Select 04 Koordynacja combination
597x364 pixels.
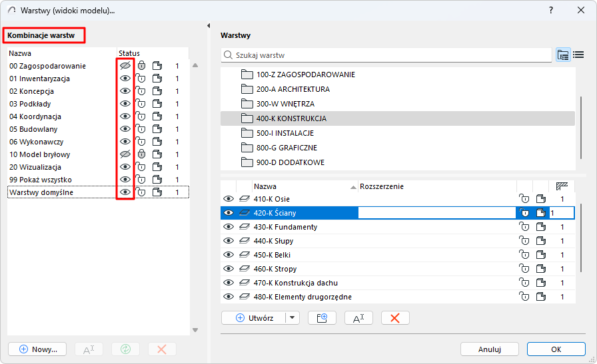[x=35, y=116]
